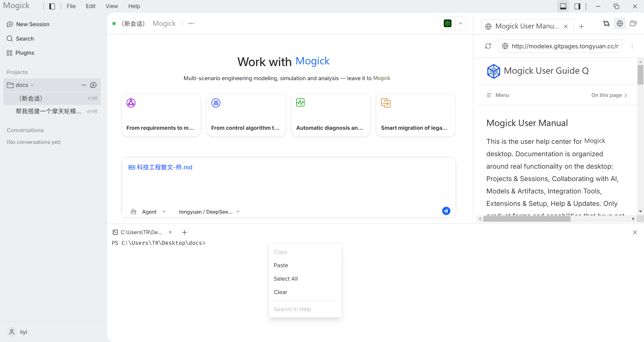644x342 pixels.
Task: Toggle the right side panel icon
Action: coord(577,6)
